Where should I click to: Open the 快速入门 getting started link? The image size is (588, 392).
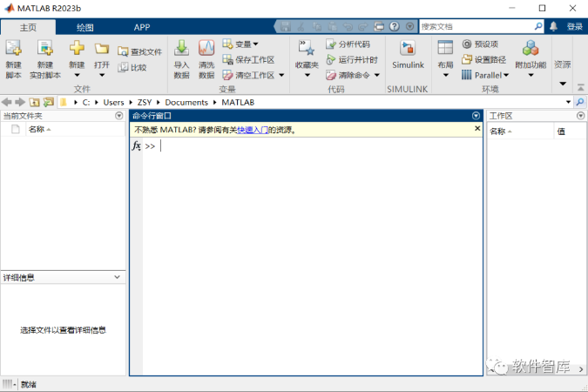[x=253, y=130]
